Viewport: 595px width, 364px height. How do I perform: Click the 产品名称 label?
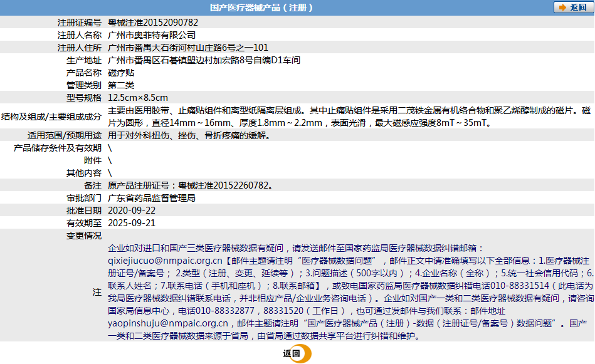tap(84, 73)
